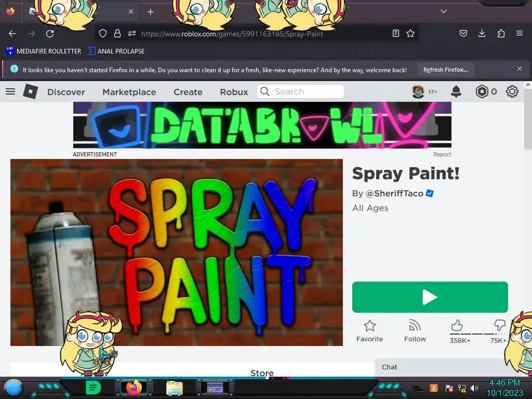
Task: Open the Firefox application menu
Action: point(520,33)
